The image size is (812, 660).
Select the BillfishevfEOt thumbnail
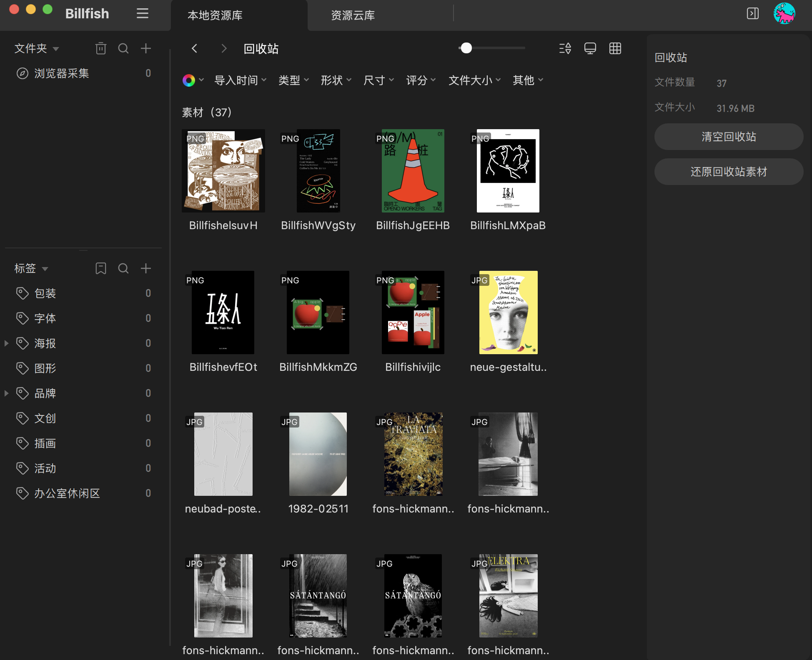pyautogui.click(x=223, y=312)
